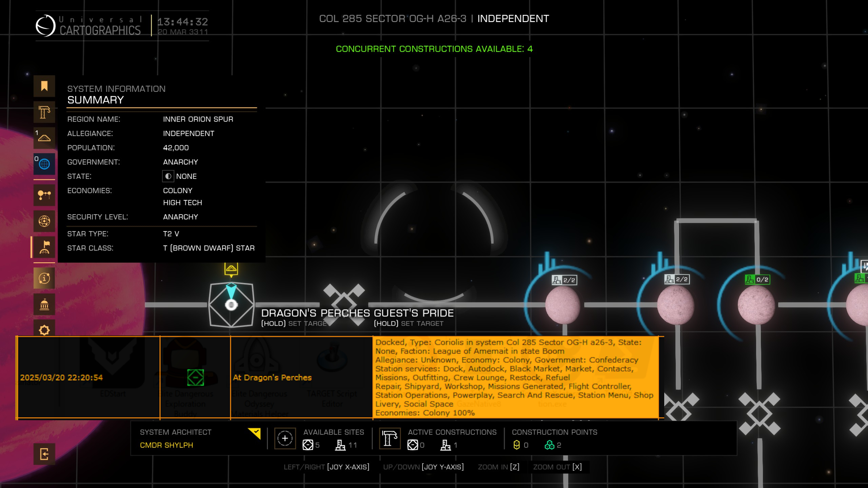Select the construction crane sidebar icon
Screen dimensions: 868x488
pyautogui.click(x=44, y=112)
